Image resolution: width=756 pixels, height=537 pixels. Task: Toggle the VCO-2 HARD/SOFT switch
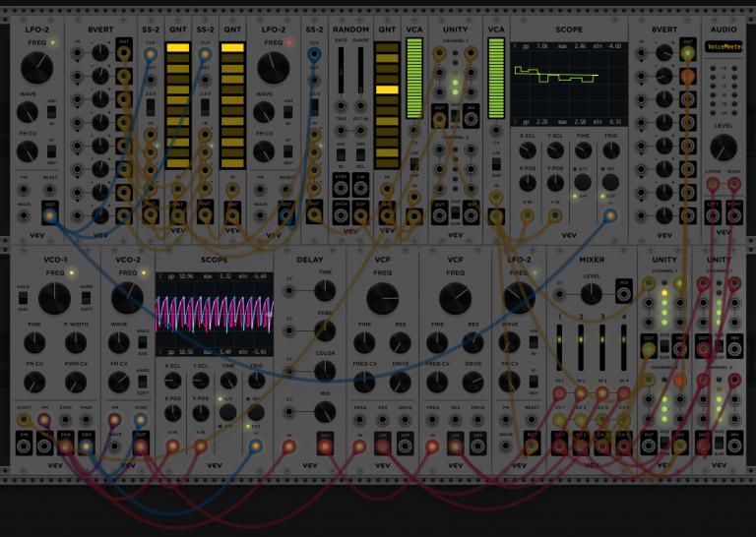coord(142,382)
